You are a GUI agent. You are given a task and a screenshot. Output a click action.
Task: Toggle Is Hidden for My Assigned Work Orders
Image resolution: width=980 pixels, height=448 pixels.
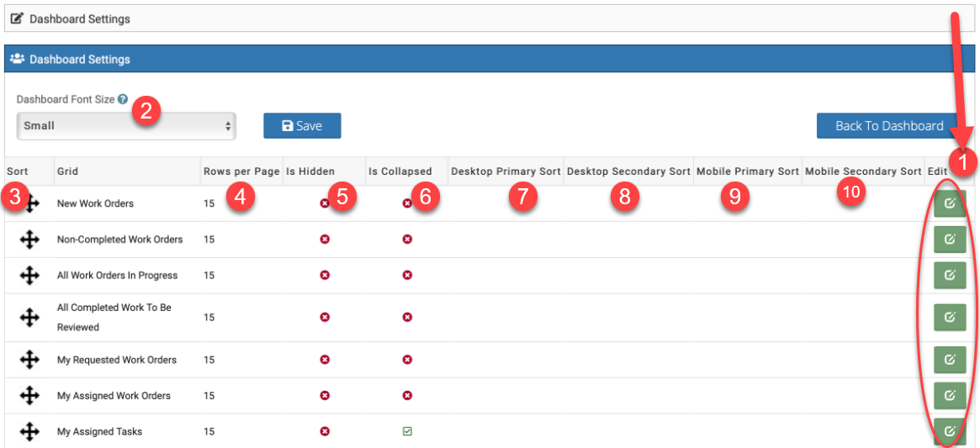[325, 395]
